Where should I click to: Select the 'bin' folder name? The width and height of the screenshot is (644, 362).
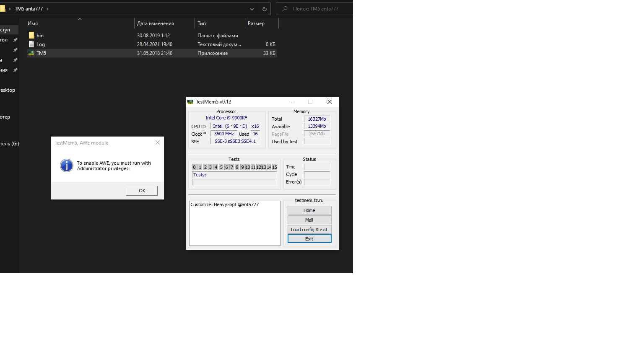[x=40, y=36]
